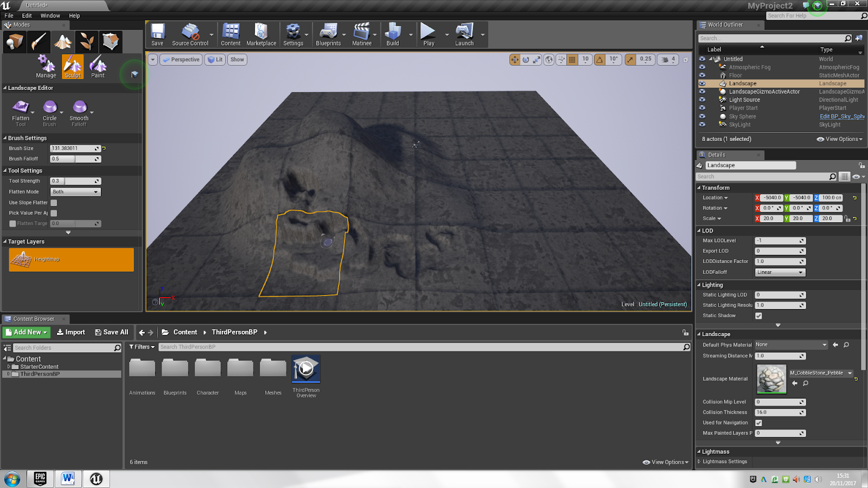Click Launch toolbar button

(464, 35)
